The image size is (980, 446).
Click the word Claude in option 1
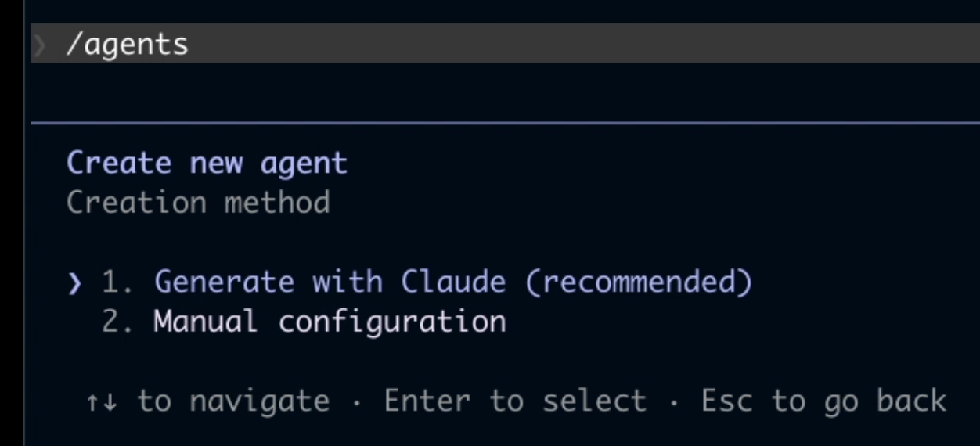coord(453,282)
